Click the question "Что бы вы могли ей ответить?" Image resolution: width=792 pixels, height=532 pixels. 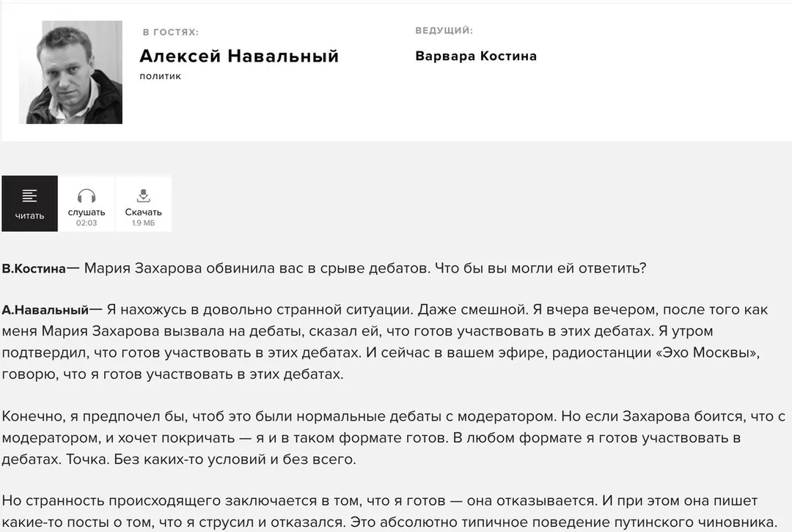pos(540,268)
